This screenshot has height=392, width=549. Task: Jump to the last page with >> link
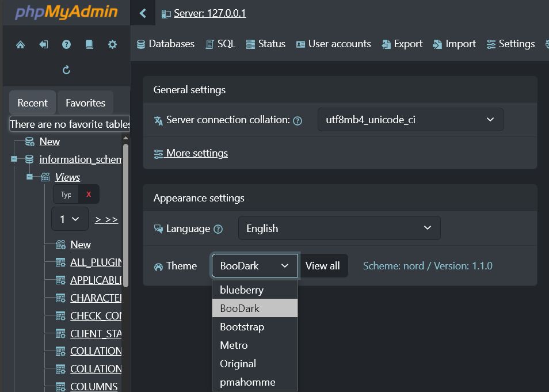point(111,220)
